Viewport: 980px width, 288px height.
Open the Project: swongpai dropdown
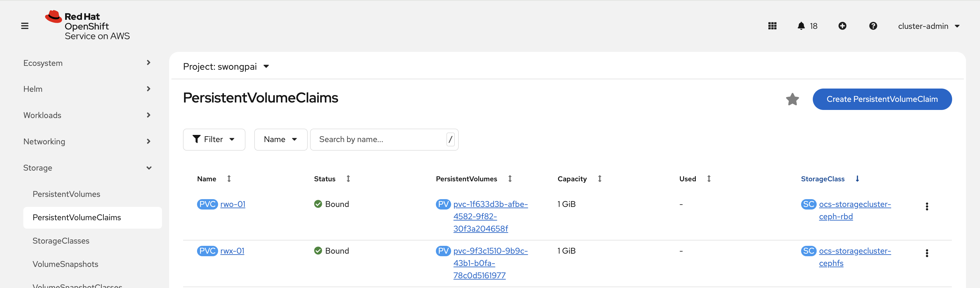(226, 67)
